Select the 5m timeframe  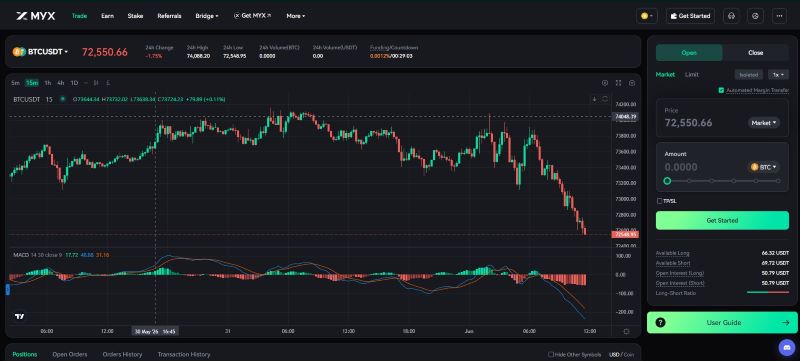pyautogui.click(x=15, y=83)
